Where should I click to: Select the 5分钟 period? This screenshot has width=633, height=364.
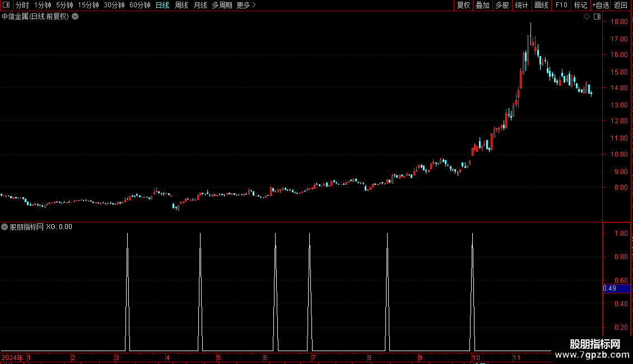64,5
